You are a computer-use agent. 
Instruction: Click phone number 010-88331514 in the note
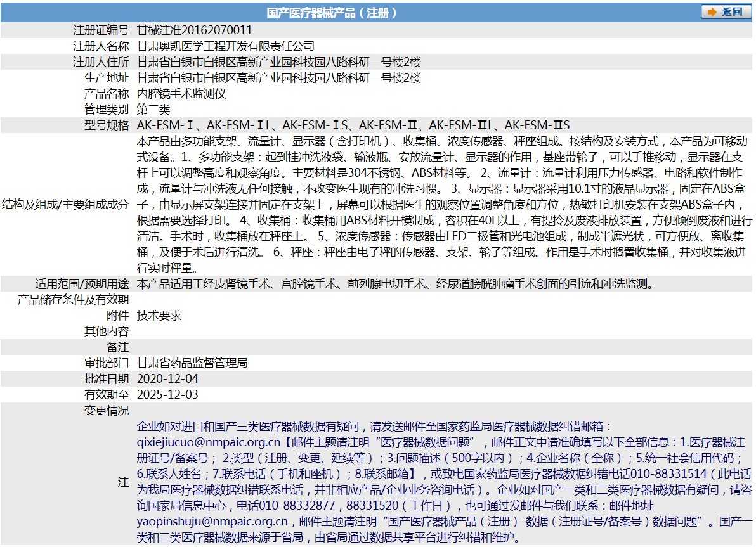[668, 473]
